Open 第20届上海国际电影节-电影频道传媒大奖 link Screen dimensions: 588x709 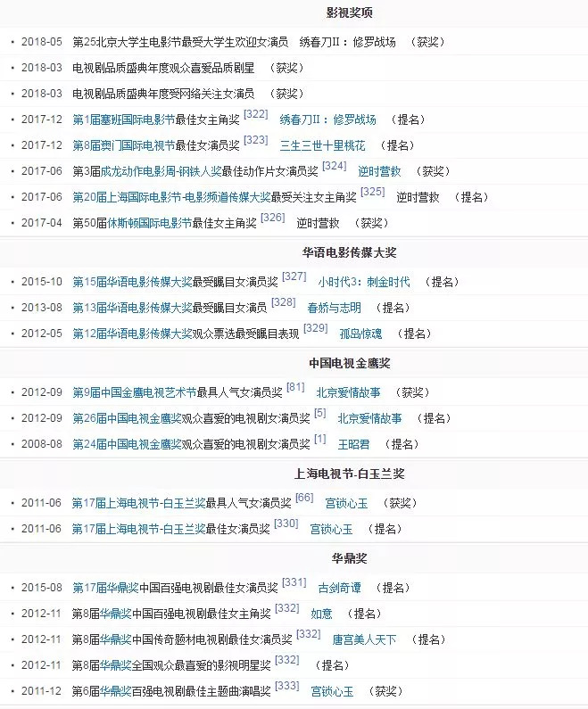[x=171, y=197]
